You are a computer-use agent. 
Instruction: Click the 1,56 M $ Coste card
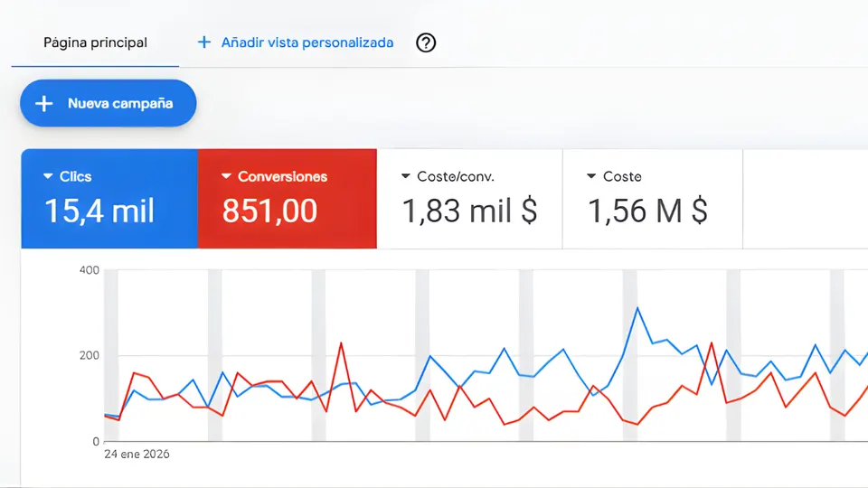(653, 199)
